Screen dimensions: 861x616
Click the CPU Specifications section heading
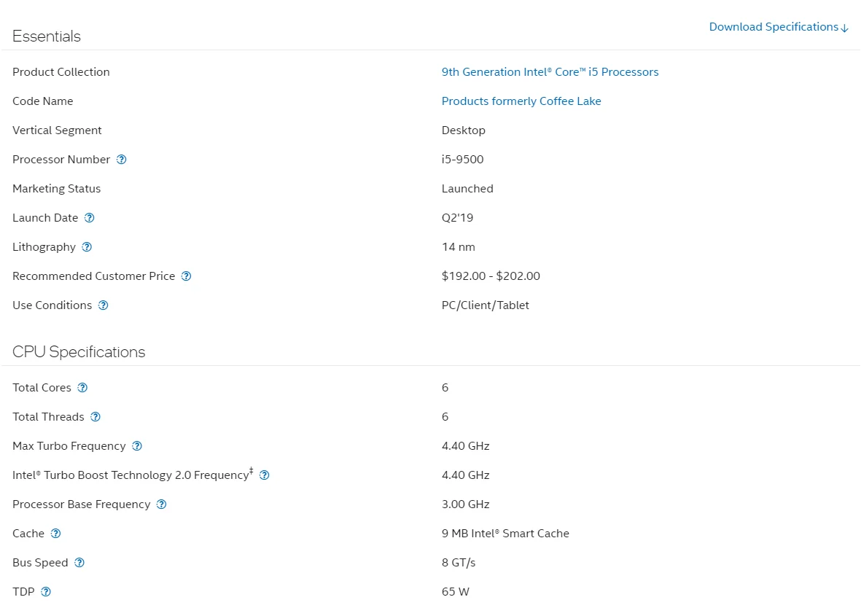[79, 352]
